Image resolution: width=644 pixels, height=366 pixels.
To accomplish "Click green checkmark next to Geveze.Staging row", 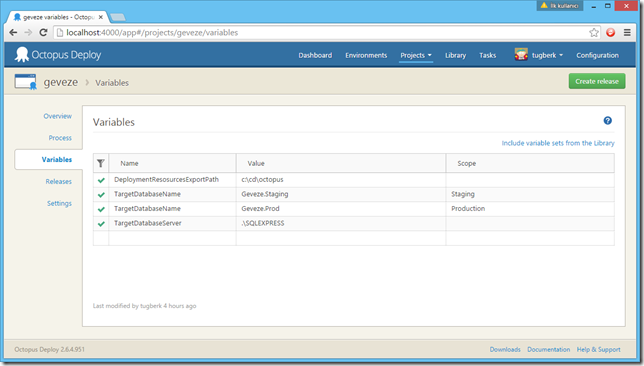I will point(101,195).
